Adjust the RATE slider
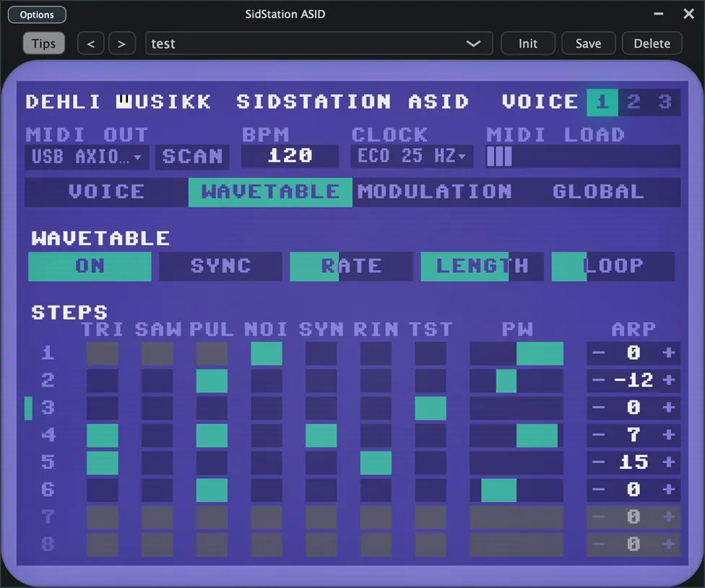Image resolution: width=705 pixels, height=588 pixels. (352, 267)
